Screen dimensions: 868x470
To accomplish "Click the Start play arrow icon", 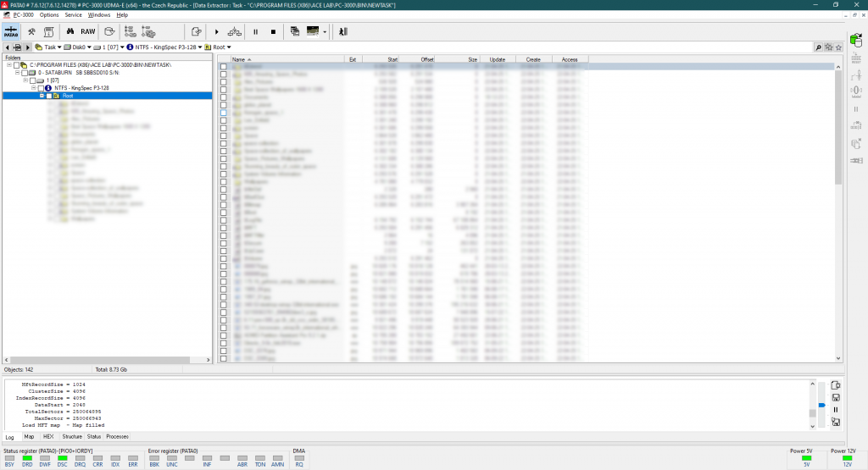I will (x=216, y=31).
